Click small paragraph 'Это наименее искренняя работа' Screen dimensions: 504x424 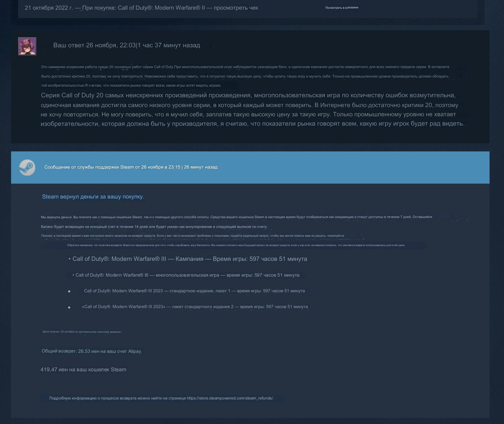click(245, 76)
